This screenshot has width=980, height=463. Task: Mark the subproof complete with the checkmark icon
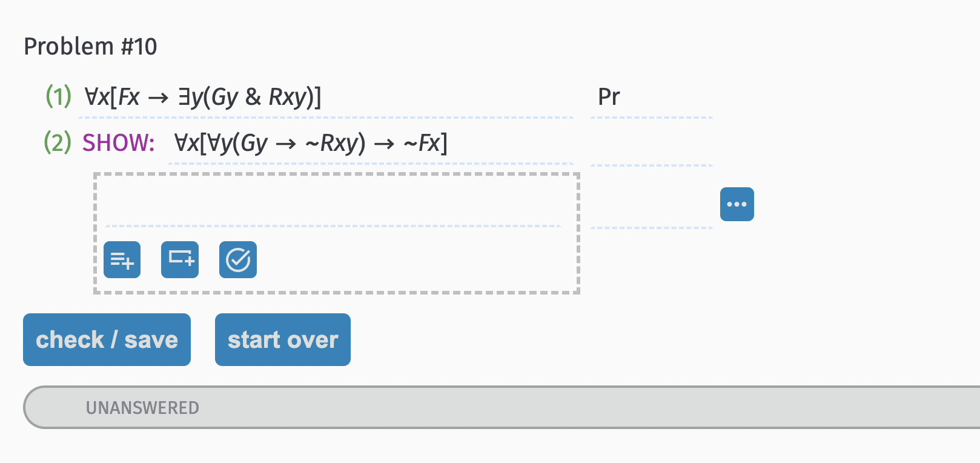[237, 259]
